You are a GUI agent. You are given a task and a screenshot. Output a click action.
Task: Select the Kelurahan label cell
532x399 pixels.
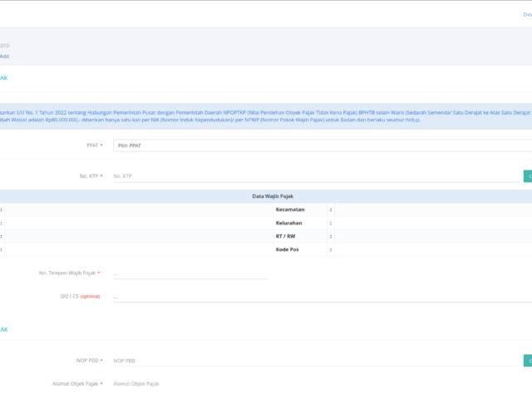pyautogui.click(x=300, y=223)
